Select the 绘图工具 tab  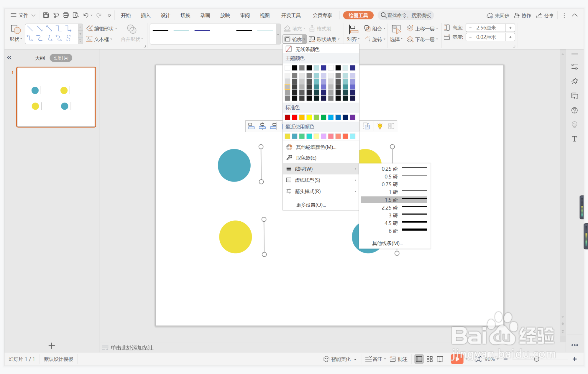[358, 15]
